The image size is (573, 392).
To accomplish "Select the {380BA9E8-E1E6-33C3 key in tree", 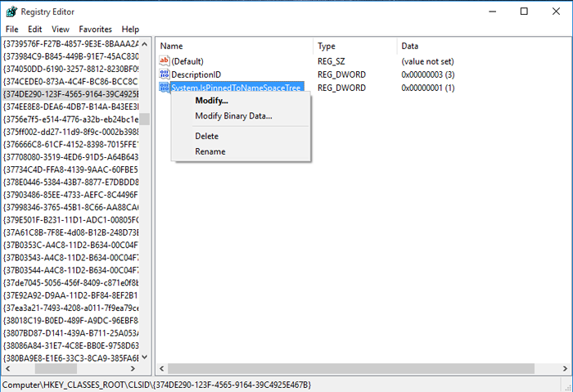I will pyautogui.click(x=71, y=358).
